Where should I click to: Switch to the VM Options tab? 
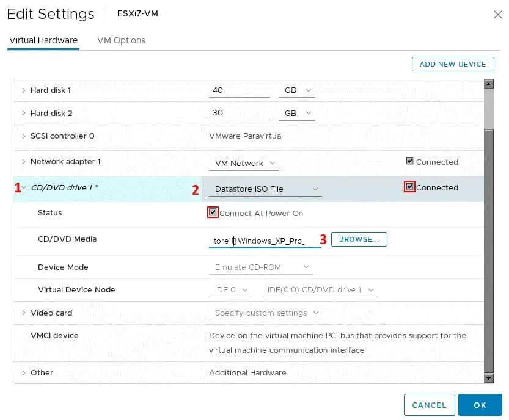(121, 40)
